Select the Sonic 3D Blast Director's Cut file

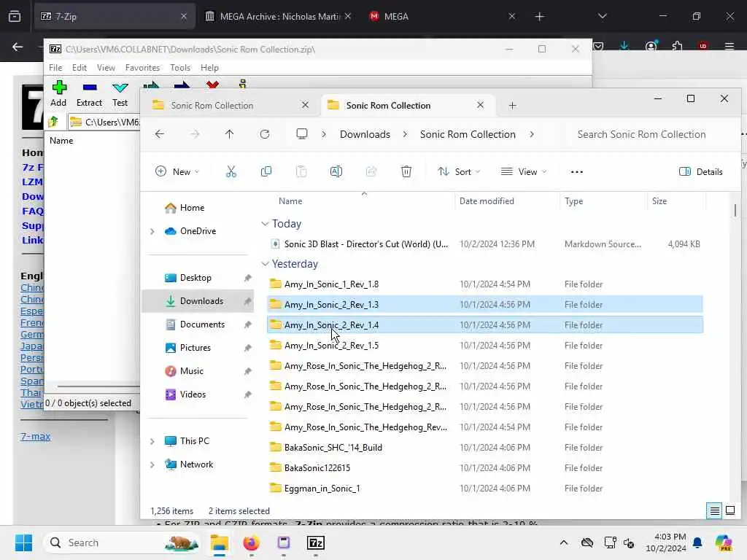485,244
